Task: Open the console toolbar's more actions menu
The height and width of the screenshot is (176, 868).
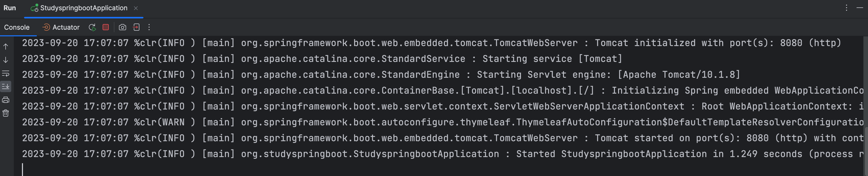Action: coord(149,27)
